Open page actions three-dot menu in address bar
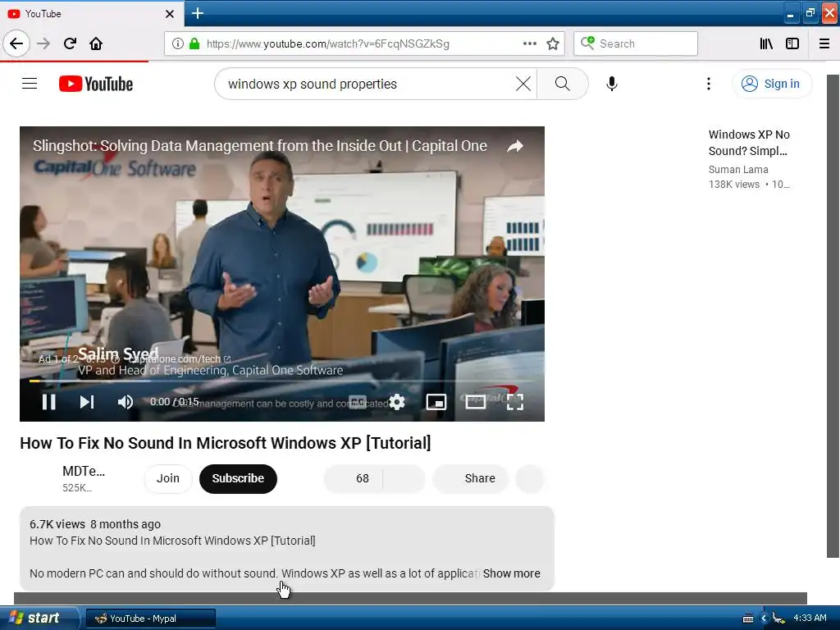840x630 pixels. pos(530,44)
